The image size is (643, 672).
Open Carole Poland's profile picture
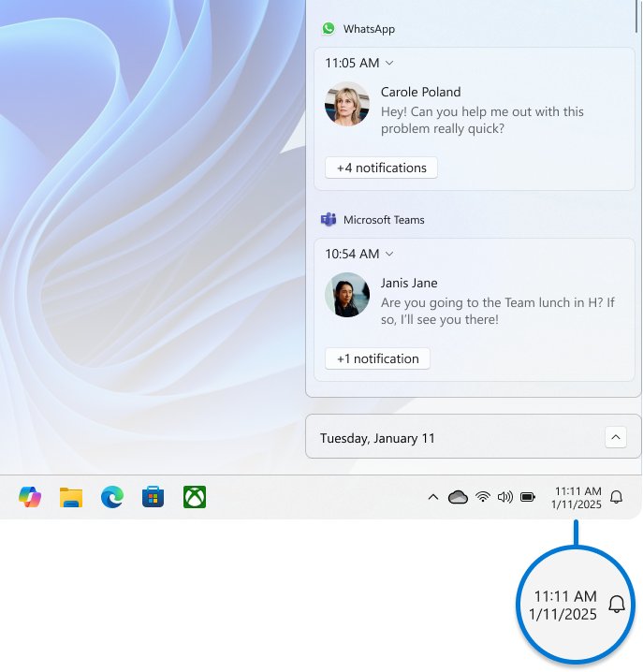[x=347, y=104]
